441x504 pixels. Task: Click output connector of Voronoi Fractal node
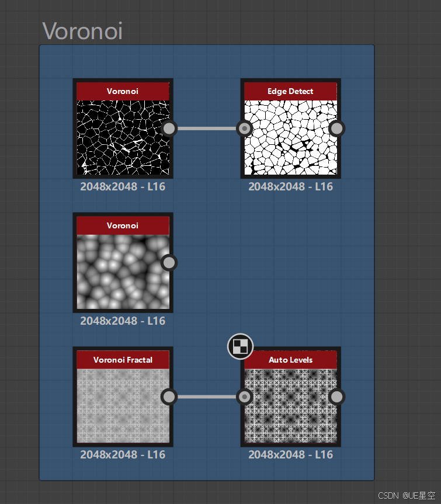point(169,397)
